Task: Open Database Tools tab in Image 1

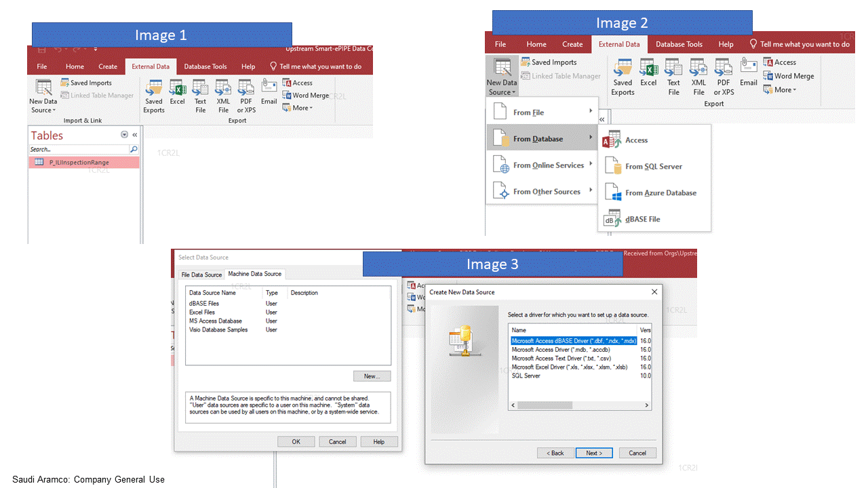Action: pyautogui.click(x=205, y=66)
